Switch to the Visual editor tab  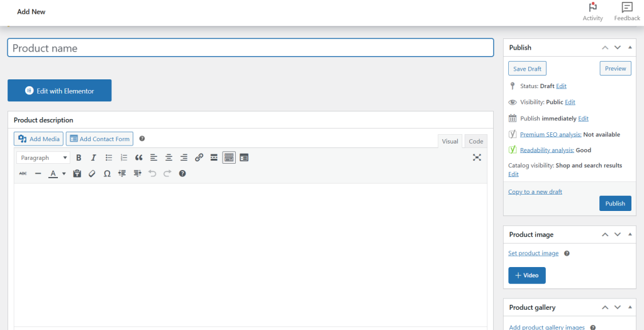pos(450,141)
